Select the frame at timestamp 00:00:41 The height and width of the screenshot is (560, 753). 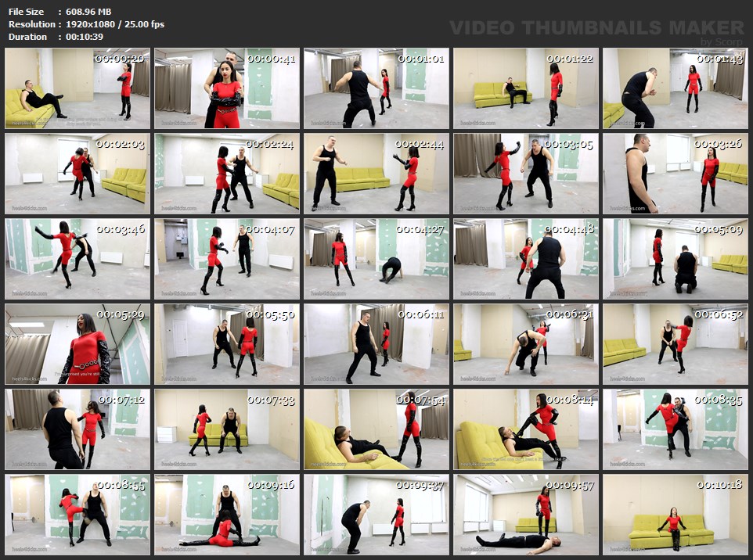pyautogui.click(x=227, y=88)
